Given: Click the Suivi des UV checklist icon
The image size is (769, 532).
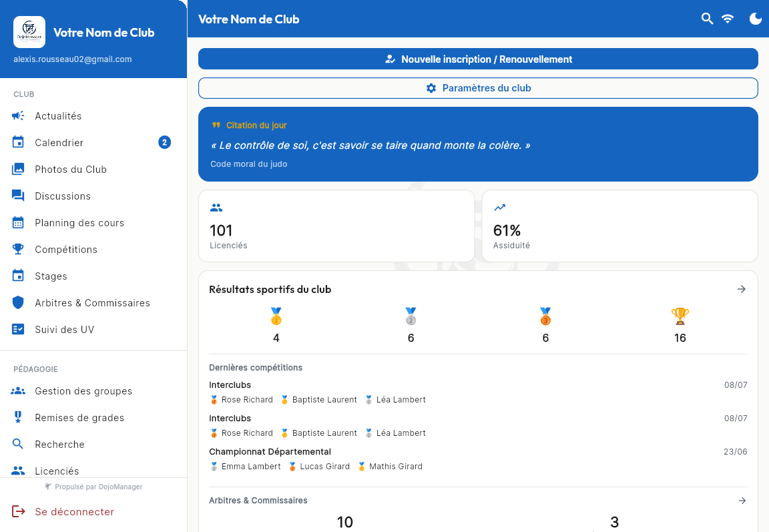Looking at the screenshot, I should (18, 329).
